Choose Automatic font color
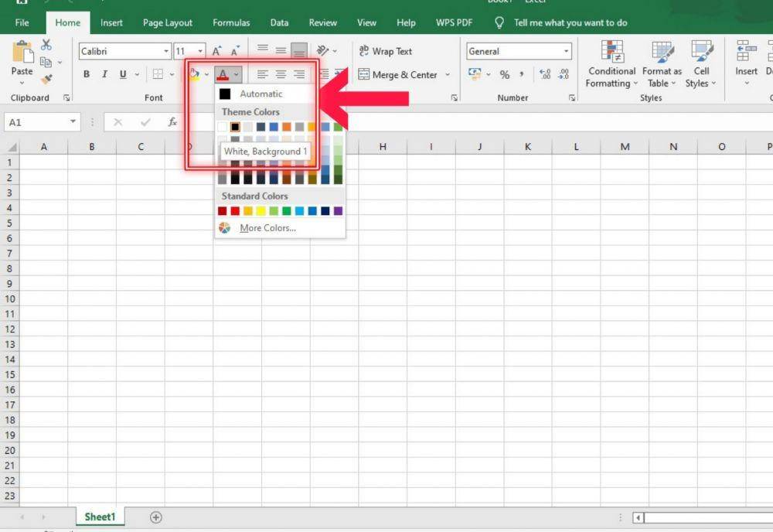773x532 pixels. pos(280,94)
